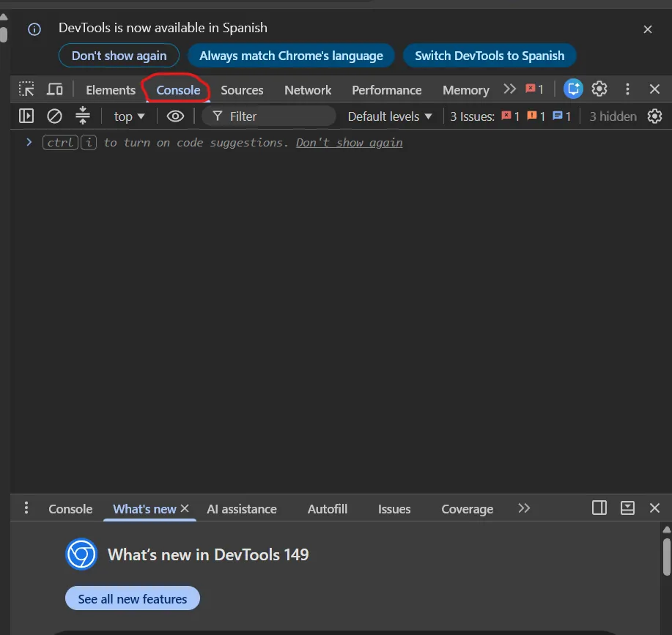Open the Autofill drawer tab

(328, 509)
